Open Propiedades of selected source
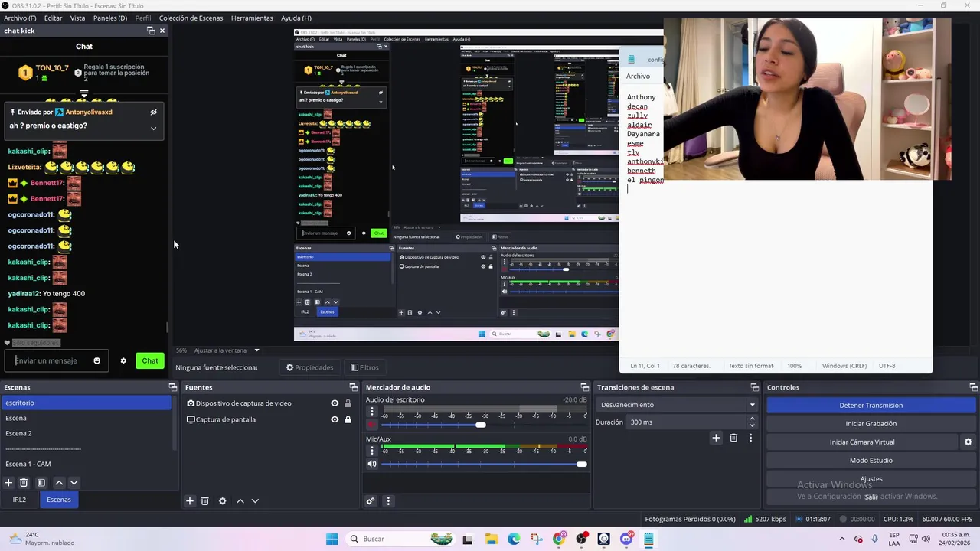The height and width of the screenshot is (551, 980). click(x=309, y=367)
